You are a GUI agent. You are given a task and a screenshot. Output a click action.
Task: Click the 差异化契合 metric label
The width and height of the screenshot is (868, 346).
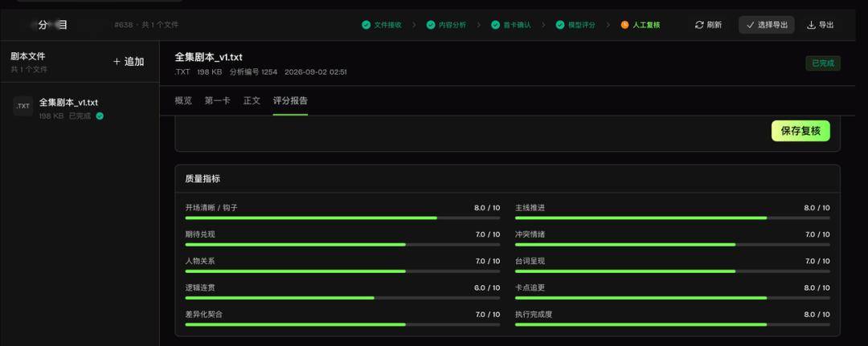pyautogui.click(x=203, y=315)
